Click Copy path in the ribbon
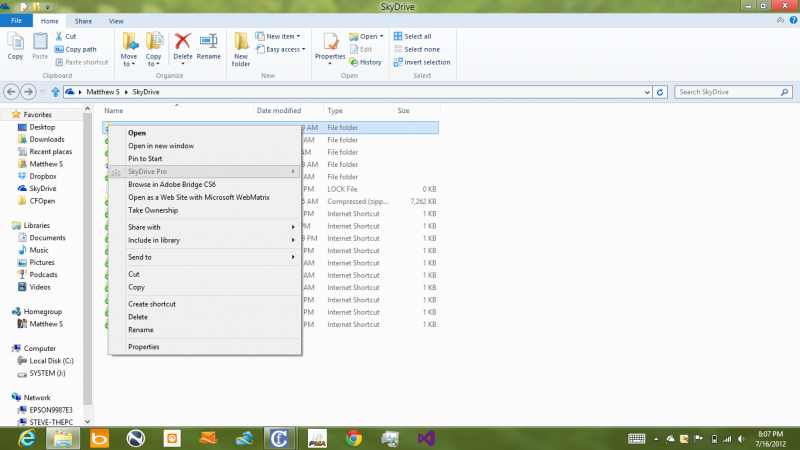800x450 pixels. point(76,49)
